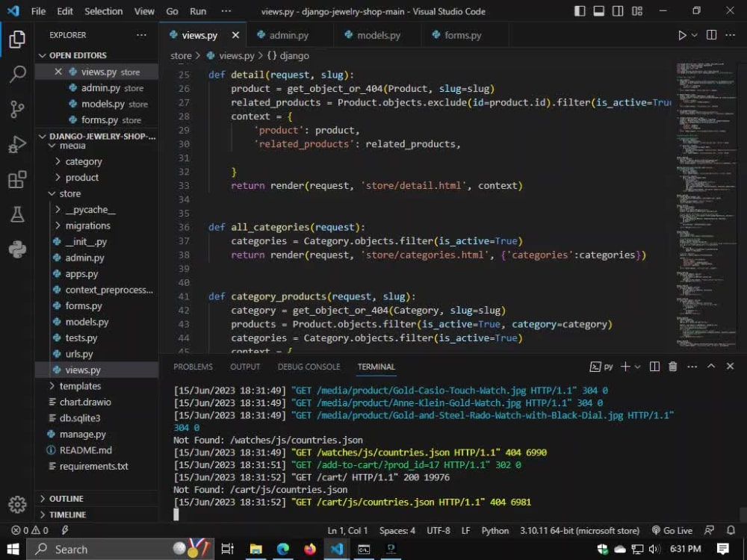Toggle the bottom panel layout button
747x560 pixels.
coord(599,11)
